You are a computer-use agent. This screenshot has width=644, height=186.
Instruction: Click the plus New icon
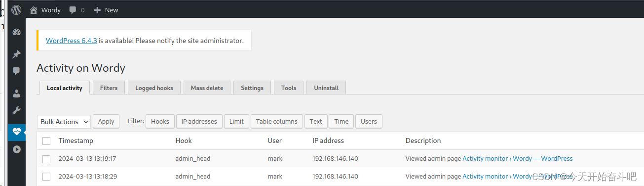point(97,10)
